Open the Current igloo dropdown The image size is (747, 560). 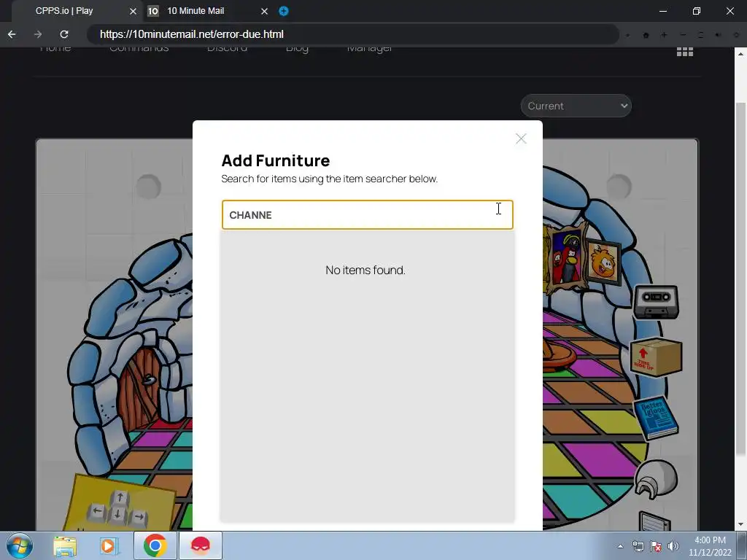click(576, 106)
